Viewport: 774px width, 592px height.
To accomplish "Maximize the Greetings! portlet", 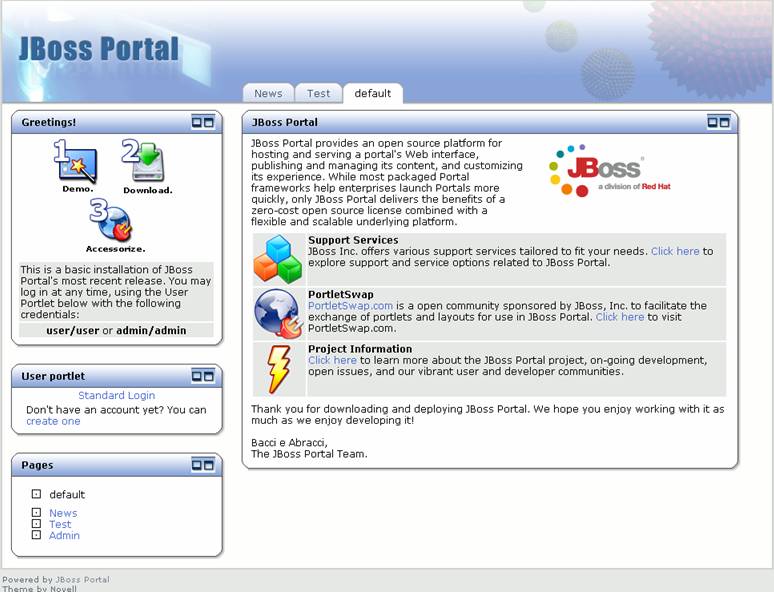I will (209, 122).
